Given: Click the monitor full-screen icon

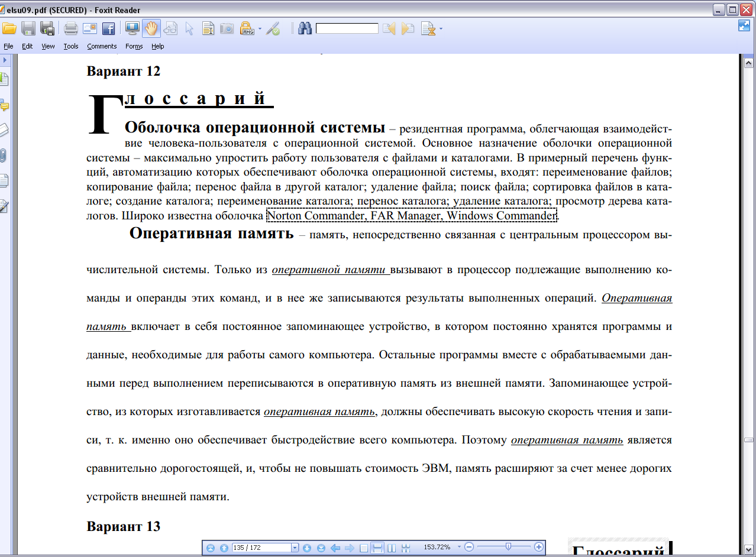Looking at the screenshot, I should click(133, 28).
